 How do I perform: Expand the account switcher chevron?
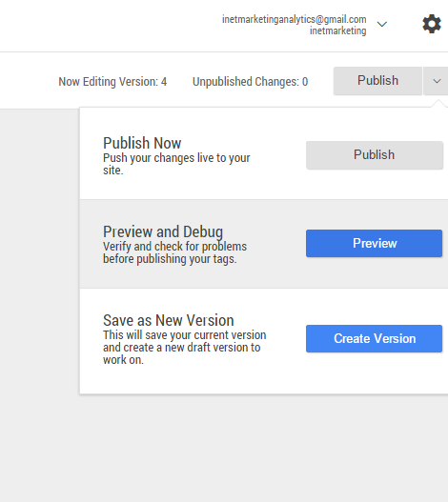click(x=382, y=24)
